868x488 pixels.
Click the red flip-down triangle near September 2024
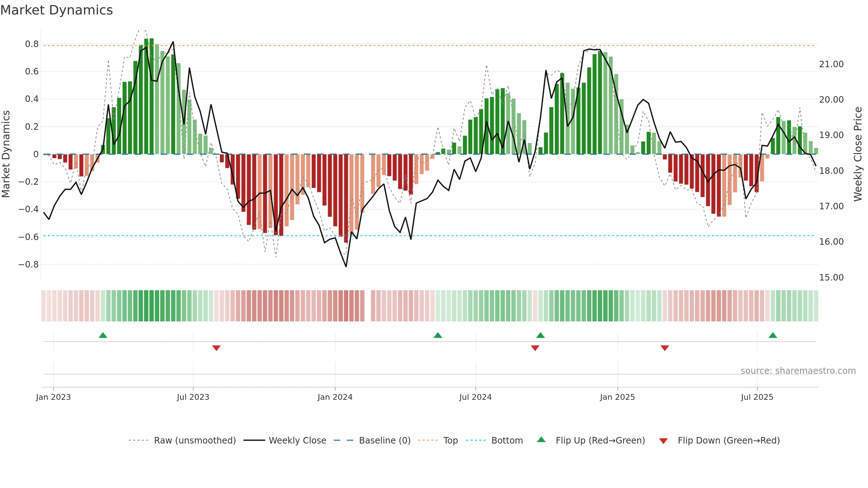pos(535,348)
